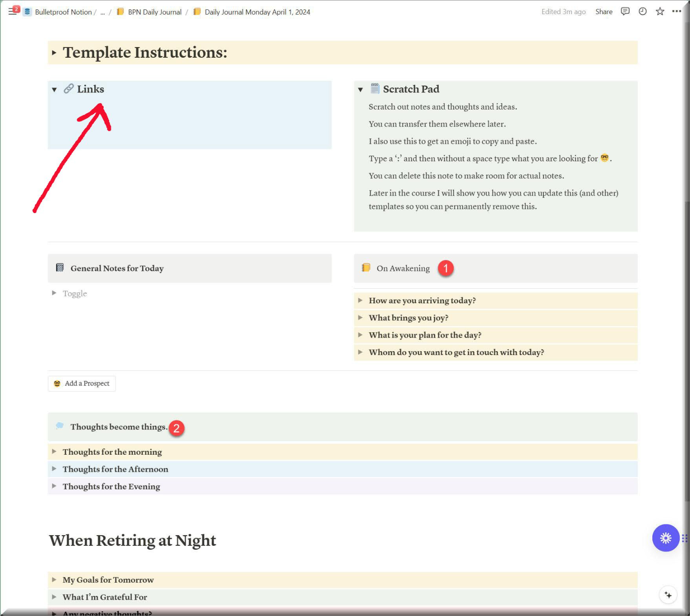Click the BPN Daily Journal page icon

(121, 12)
